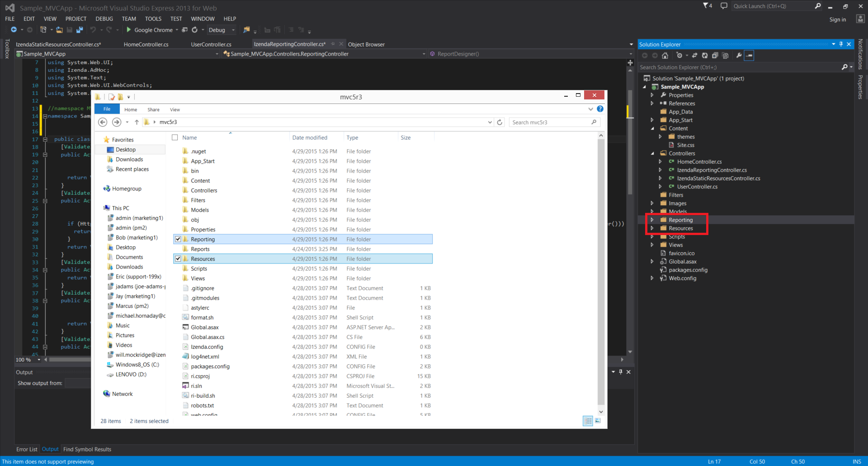Click the Solution Explorer search magnifier icon
868x466 pixels.
[844, 67]
